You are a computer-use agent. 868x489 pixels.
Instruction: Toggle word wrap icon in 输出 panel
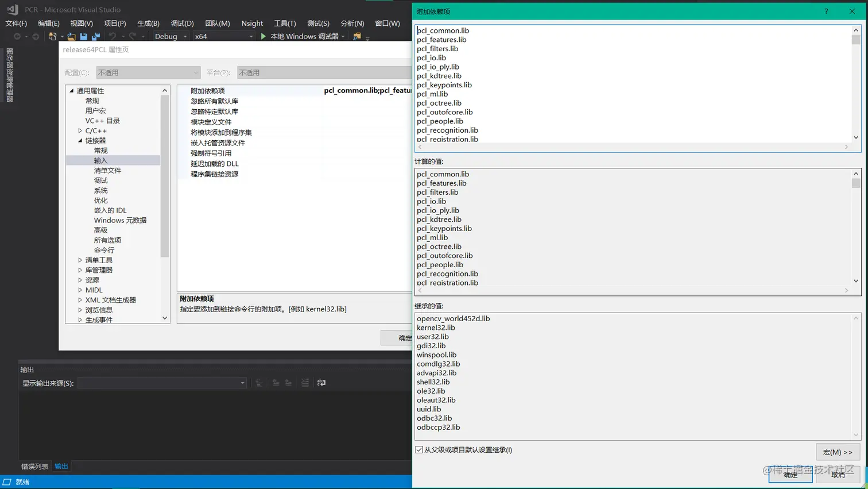click(x=321, y=383)
